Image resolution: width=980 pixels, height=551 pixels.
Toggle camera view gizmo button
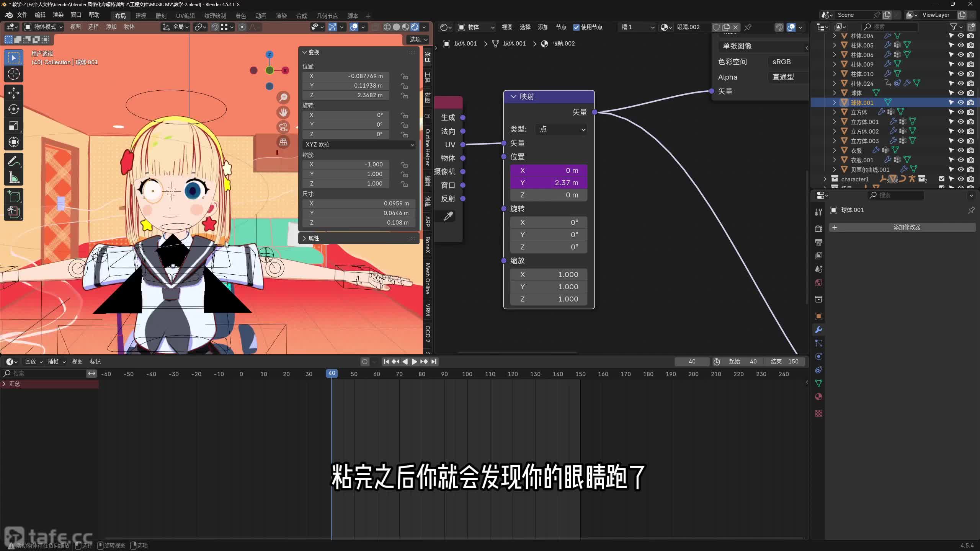(283, 127)
